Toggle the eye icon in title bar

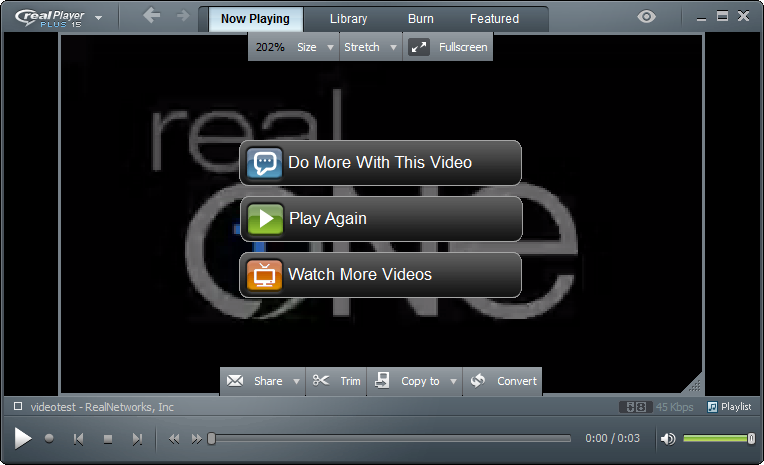[x=648, y=17]
